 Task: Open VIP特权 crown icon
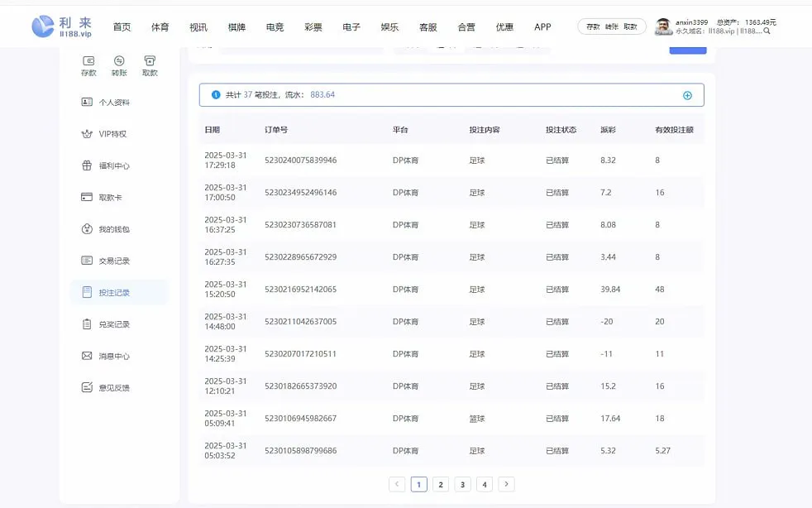point(87,134)
